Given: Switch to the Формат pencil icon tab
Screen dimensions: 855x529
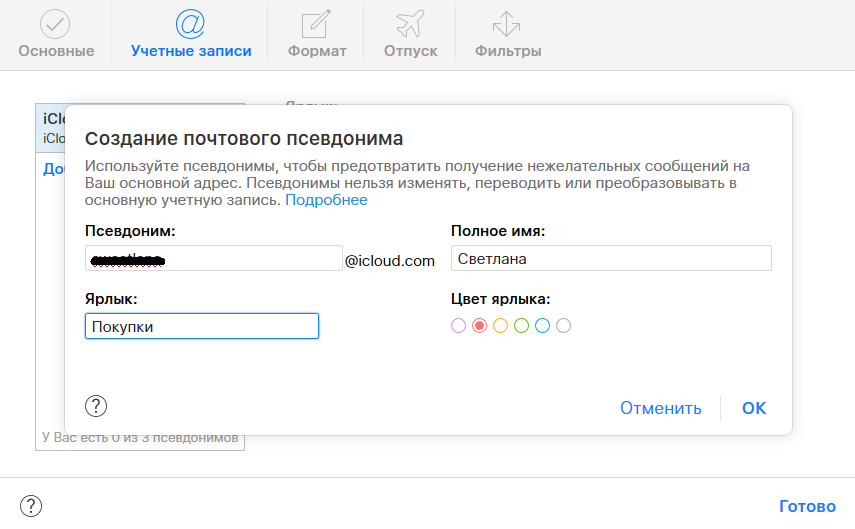Looking at the screenshot, I should point(317,24).
